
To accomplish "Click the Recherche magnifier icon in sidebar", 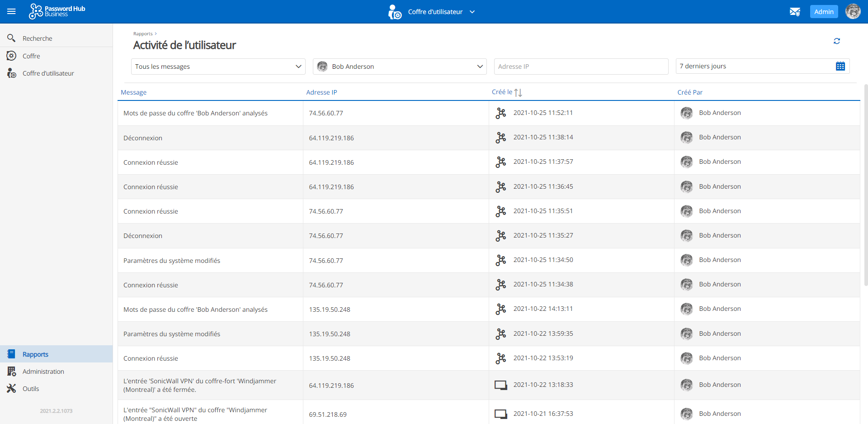I will coord(11,38).
